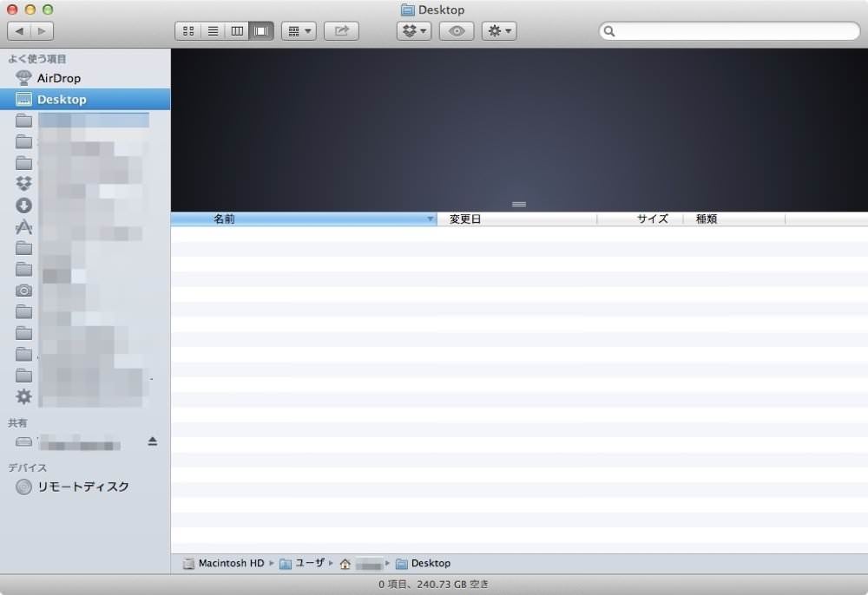This screenshot has height=595, width=868.
Task: Click the Quick Look eye icon
Action: [457, 31]
